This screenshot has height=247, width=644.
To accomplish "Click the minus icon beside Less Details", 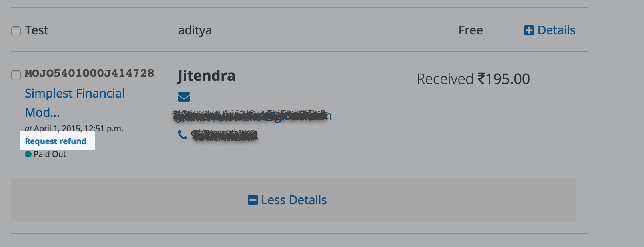I will 253,200.
